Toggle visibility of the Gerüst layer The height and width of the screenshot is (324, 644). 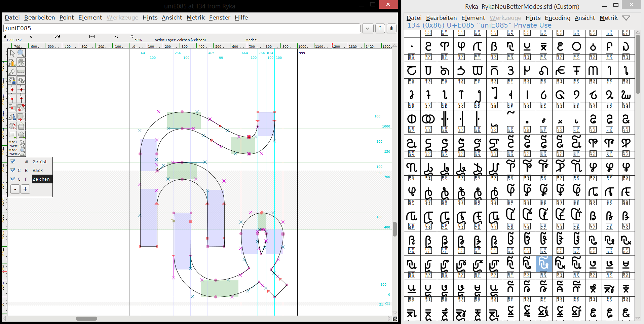(x=13, y=161)
